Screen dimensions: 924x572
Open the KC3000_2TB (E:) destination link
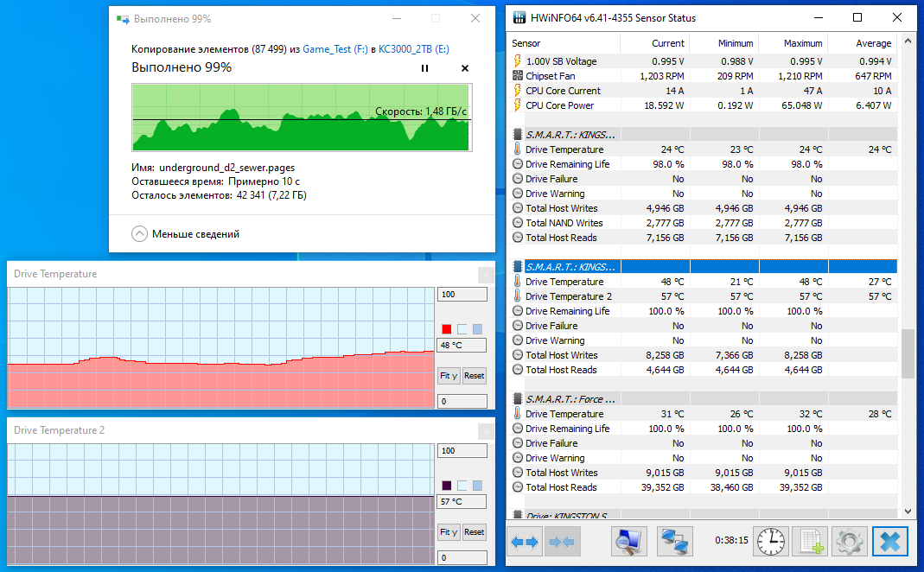coord(414,49)
